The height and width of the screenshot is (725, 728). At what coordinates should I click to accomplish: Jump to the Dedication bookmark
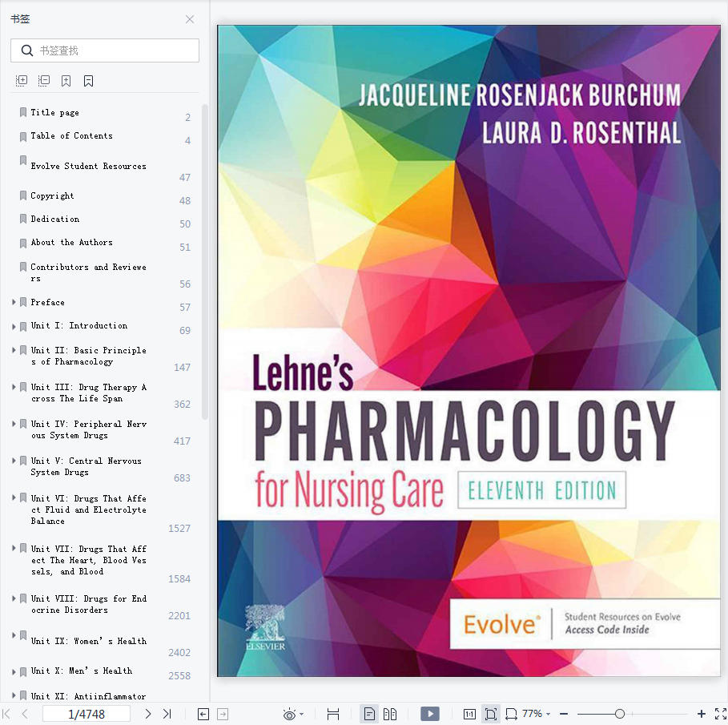click(x=54, y=219)
